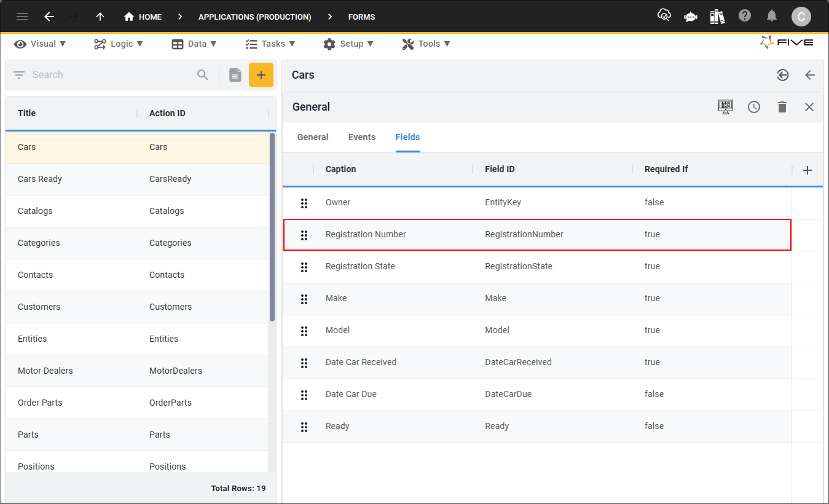Click the yellow add new form button
The image size is (829, 504).
[261, 75]
